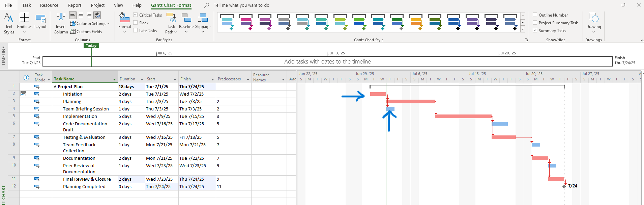This screenshot has height=205, width=644.
Task: Apply the orange Gantt chart style
Action: click(x=415, y=22)
